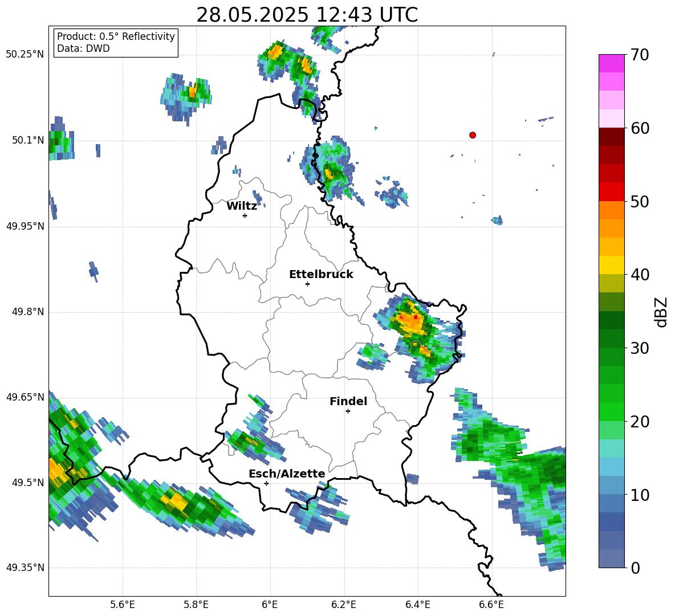Click the 49.5°N latitude label
Viewport: 675px width, 616px height.
(x=27, y=483)
